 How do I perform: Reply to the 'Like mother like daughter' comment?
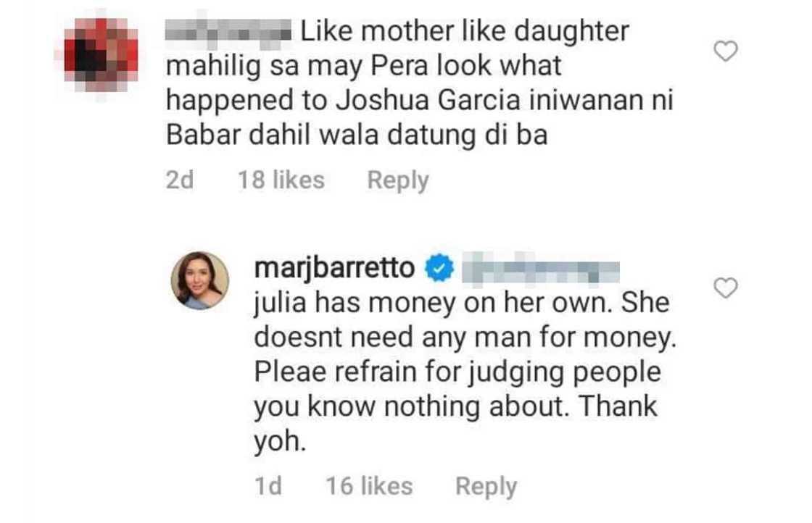point(397,180)
